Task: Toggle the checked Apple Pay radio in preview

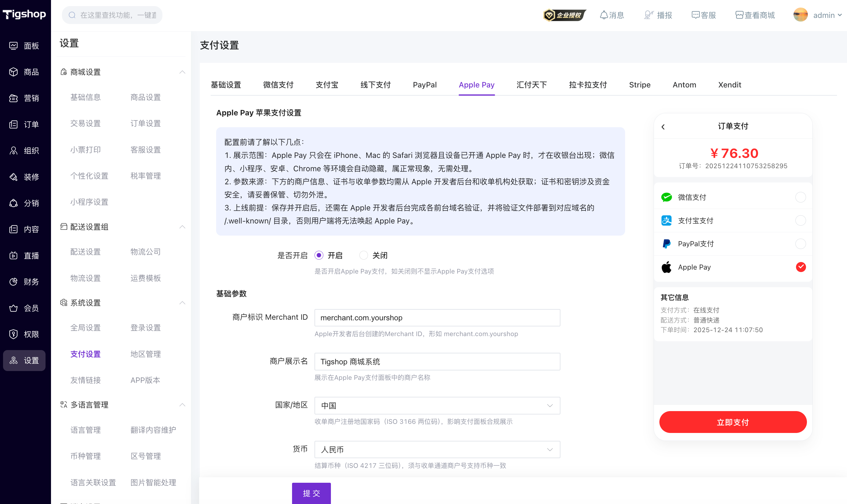Action: point(801,267)
